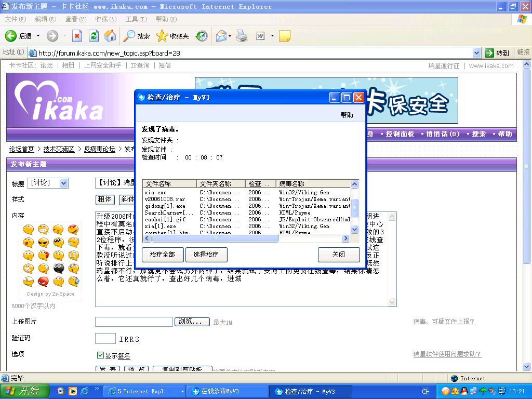Open 帮助 in the MyV3 dialog
This screenshot has height=399, width=532.
click(x=347, y=115)
